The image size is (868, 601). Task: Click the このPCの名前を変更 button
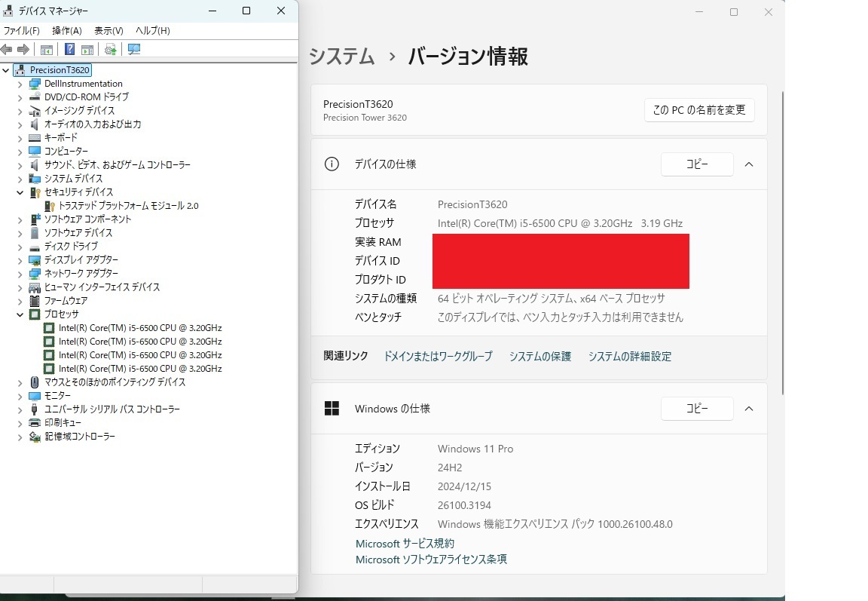coord(698,110)
